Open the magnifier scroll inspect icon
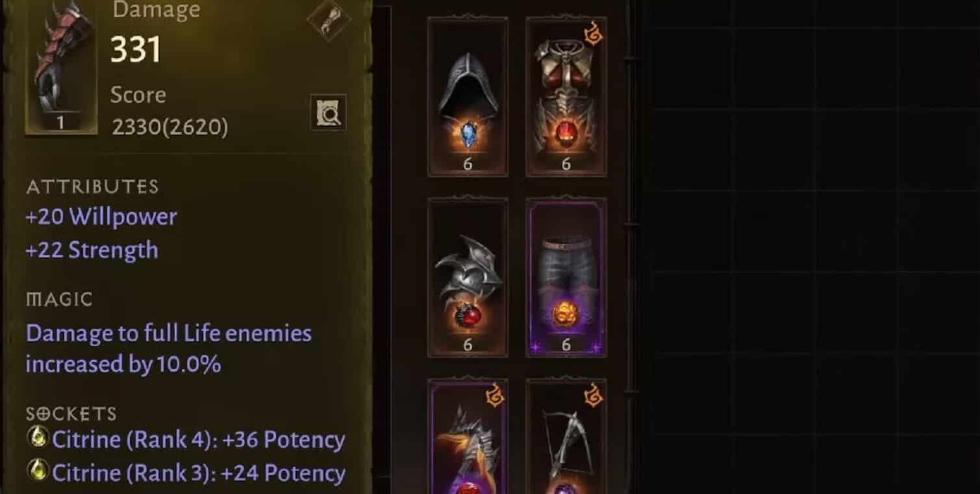Screen dimensions: 980x494 point(328,112)
